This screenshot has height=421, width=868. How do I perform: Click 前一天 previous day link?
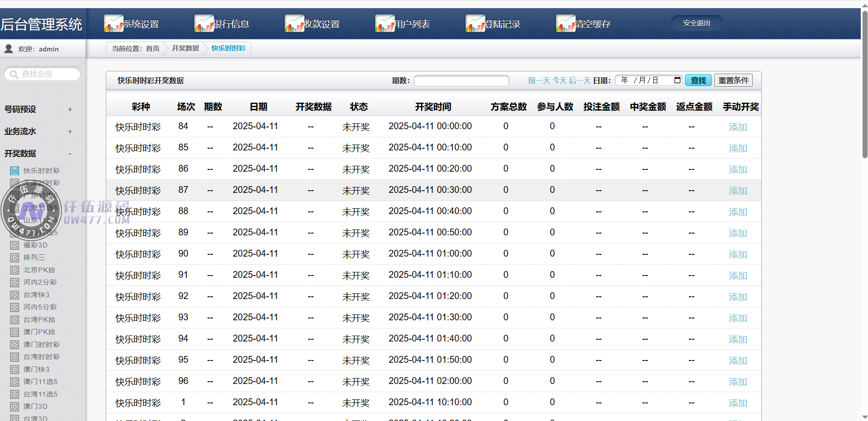coord(539,80)
